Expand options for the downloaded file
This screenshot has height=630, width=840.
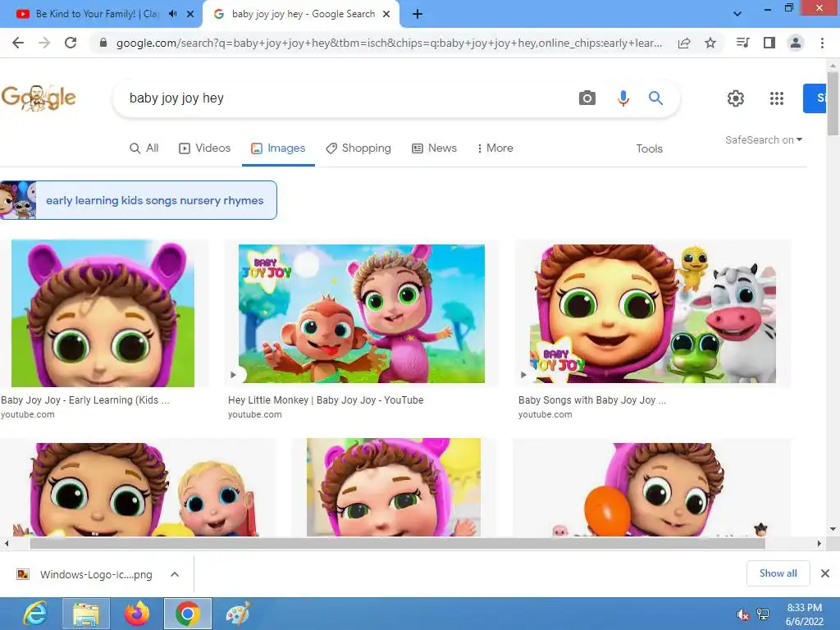175,574
